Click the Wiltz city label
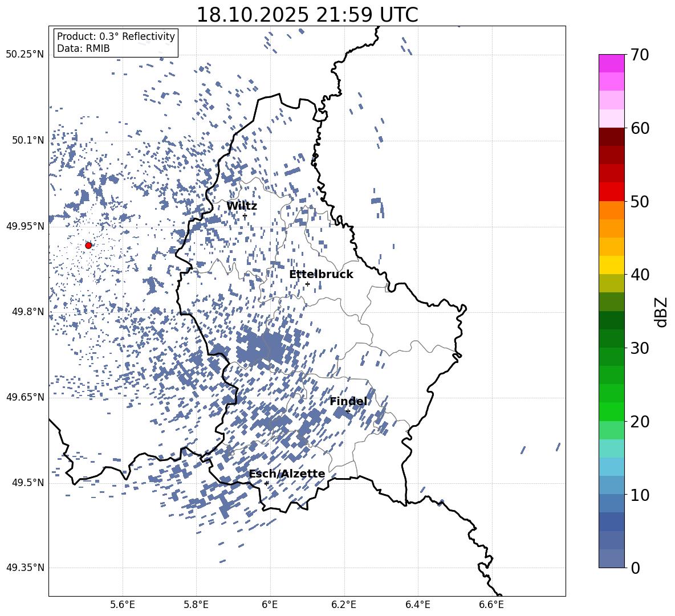This screenshot has height=616, width=675. 242,206
